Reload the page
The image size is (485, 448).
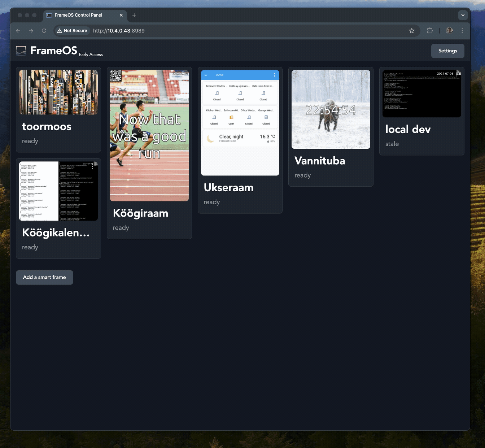tap(44, 31)
